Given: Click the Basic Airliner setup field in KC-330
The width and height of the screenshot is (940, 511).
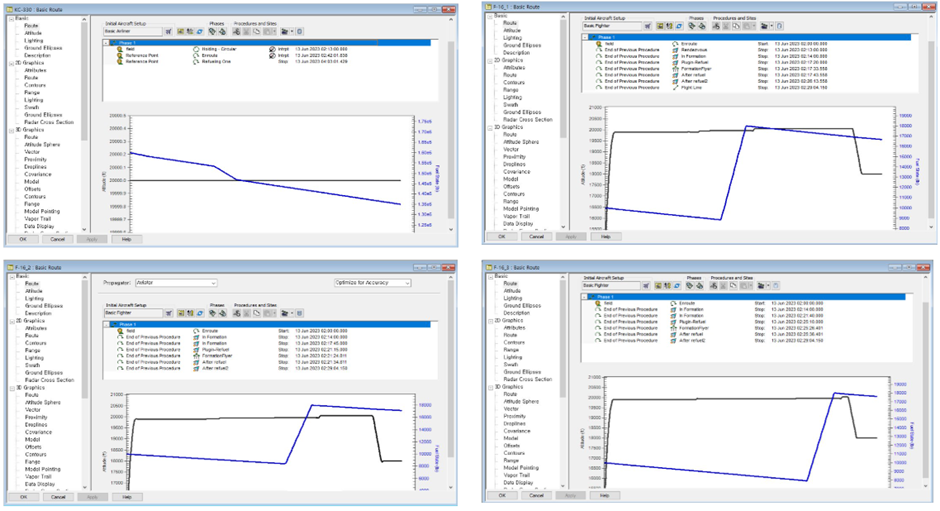Looking at the screenshot, I should coord(132,31).
